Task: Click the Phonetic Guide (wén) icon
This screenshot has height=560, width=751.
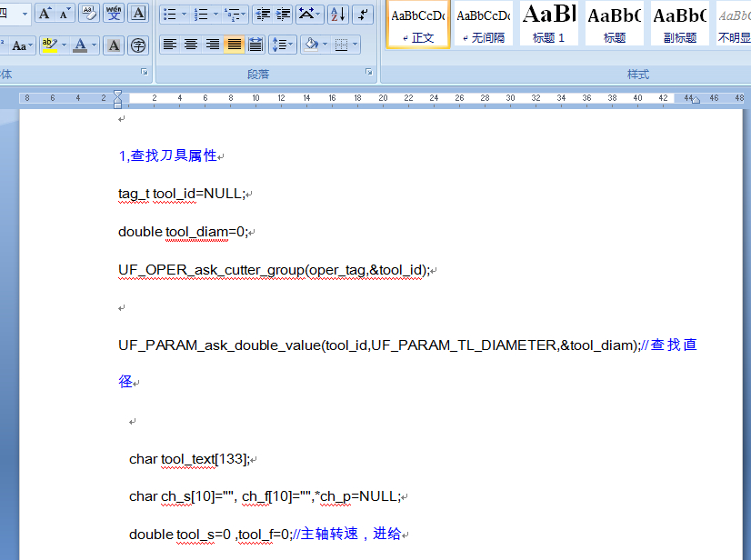Action: click(114, 14)
